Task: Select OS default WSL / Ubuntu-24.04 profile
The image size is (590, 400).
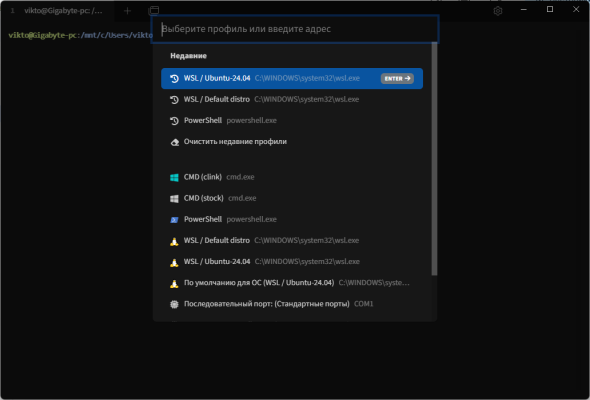Action: click(x=292, y=283)
